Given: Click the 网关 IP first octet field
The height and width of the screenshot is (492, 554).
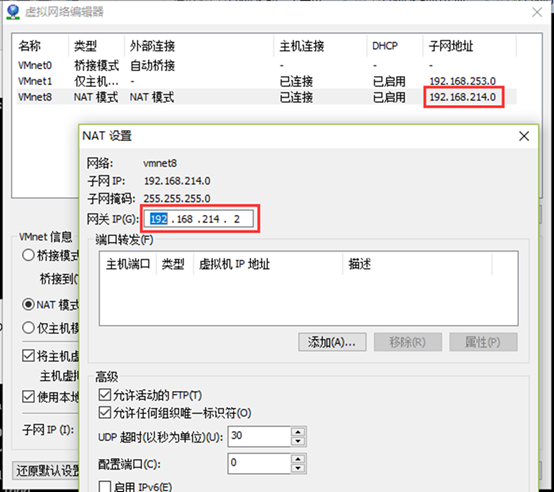Looking at the screenshot, I should point(159,219).
